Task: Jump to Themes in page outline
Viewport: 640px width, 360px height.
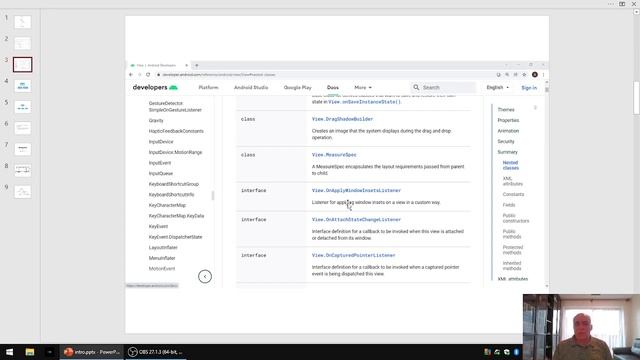Action: click(x=506, y=110)
